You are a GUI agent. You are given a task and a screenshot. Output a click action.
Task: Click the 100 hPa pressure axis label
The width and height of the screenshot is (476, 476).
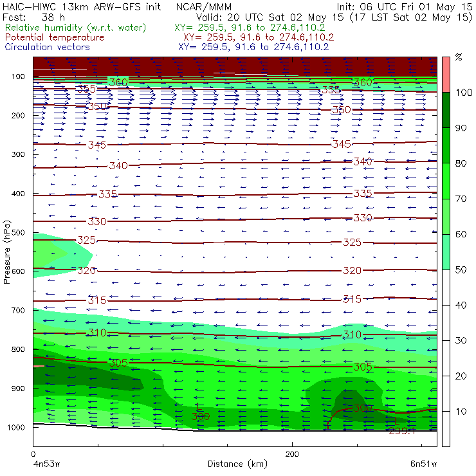pyautogui.click(x=18, y=77)
